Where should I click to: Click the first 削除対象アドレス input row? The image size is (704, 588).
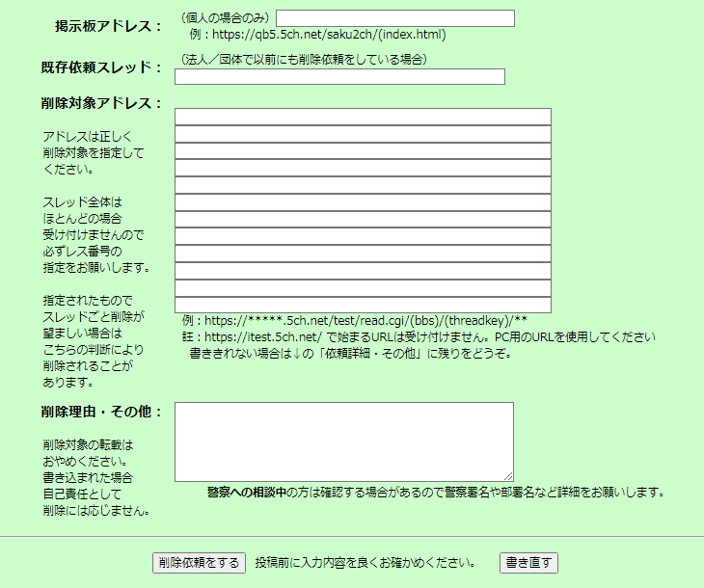363,117
